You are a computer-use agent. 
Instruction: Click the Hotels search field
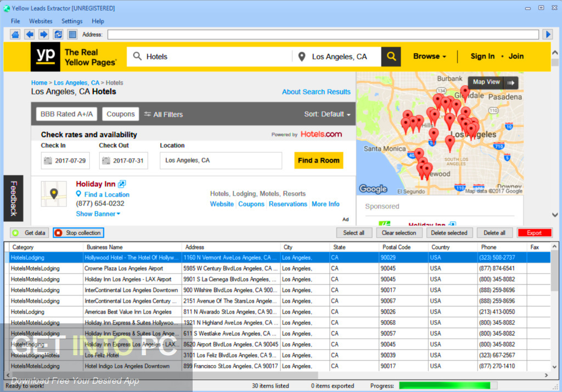[210, 57]
